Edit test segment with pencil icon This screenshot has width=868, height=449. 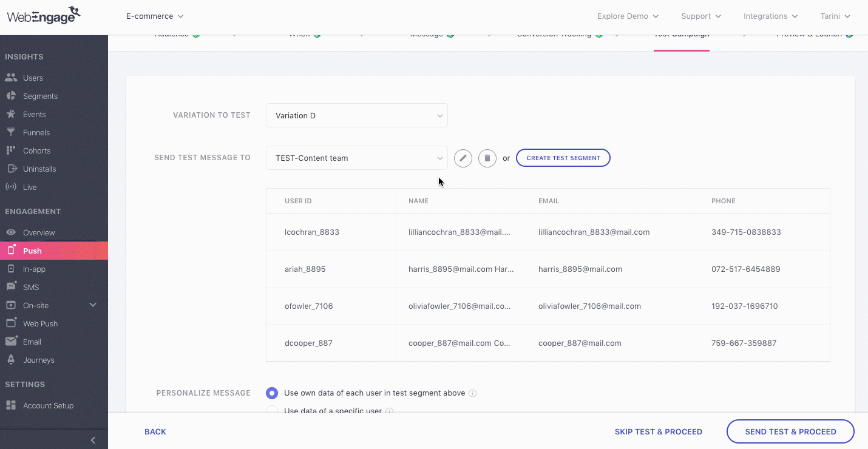click(463, 158)
